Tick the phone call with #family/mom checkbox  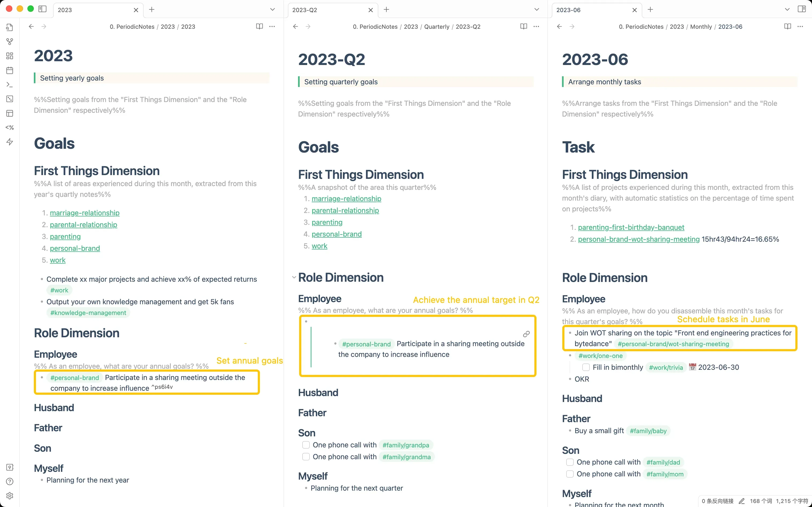tap(570, 474)
